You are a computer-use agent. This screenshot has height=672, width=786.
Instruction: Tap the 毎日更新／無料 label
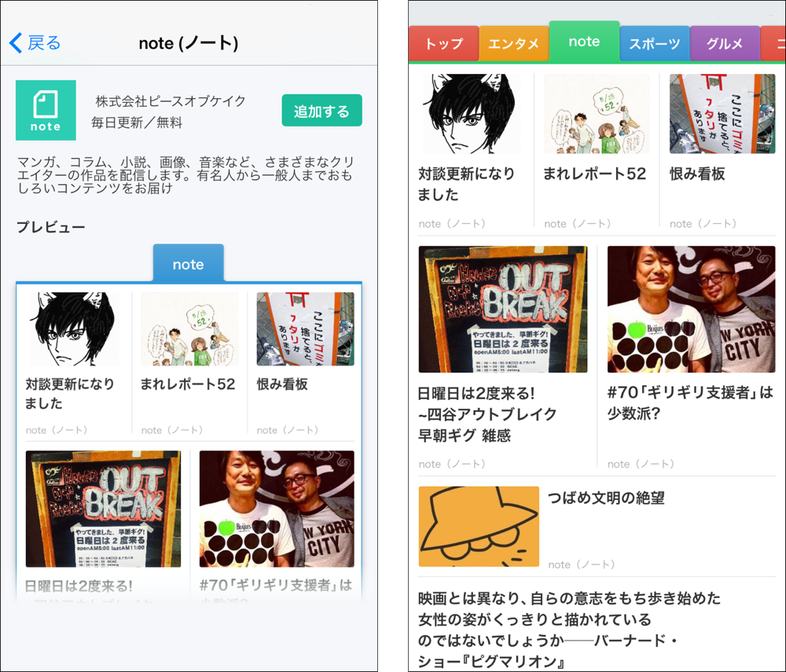(x=137, y=123)
